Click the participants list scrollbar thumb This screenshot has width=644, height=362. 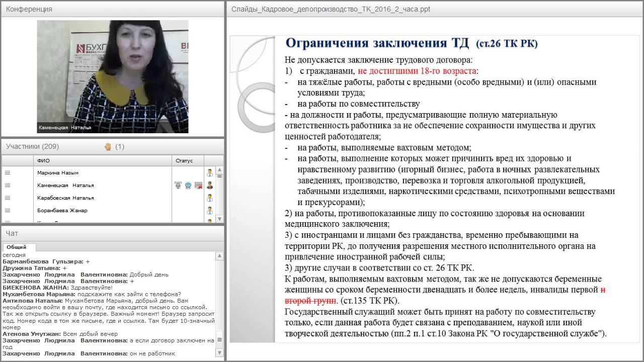(x=220, y=176)
